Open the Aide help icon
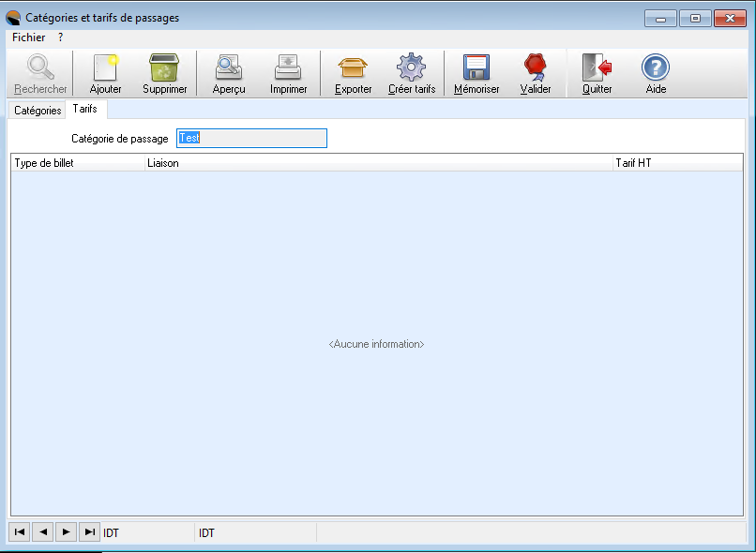 pyautogui.click(x=655, y=73)
